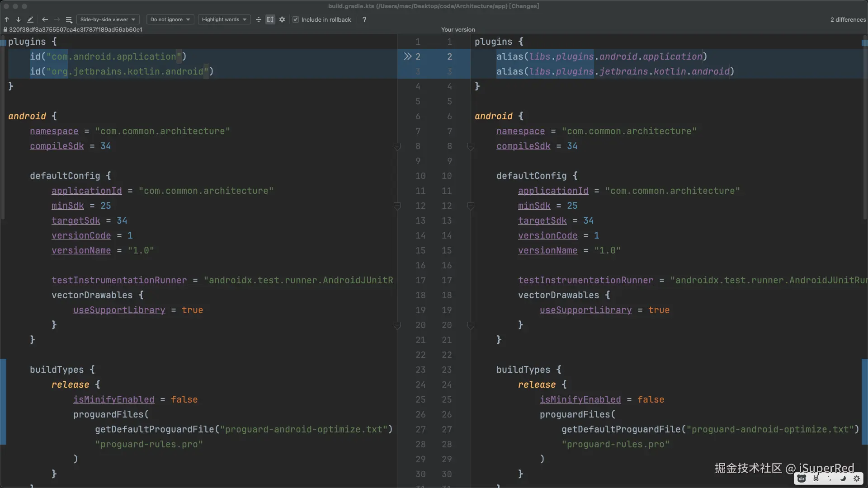This screenshot has width=868, height=488.
Task: Open the Do not ignore dropdown
Action: (x=170, y=19)
